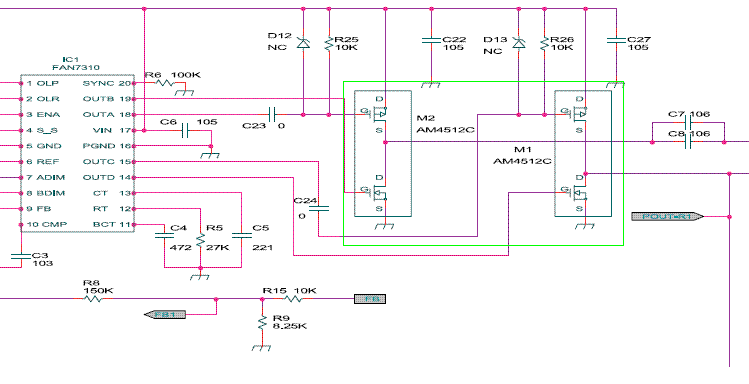Click the R25 10K resistor symbol
Image resolution: width=749 pixels, height=384 pixels.
[x=329, y=44]
